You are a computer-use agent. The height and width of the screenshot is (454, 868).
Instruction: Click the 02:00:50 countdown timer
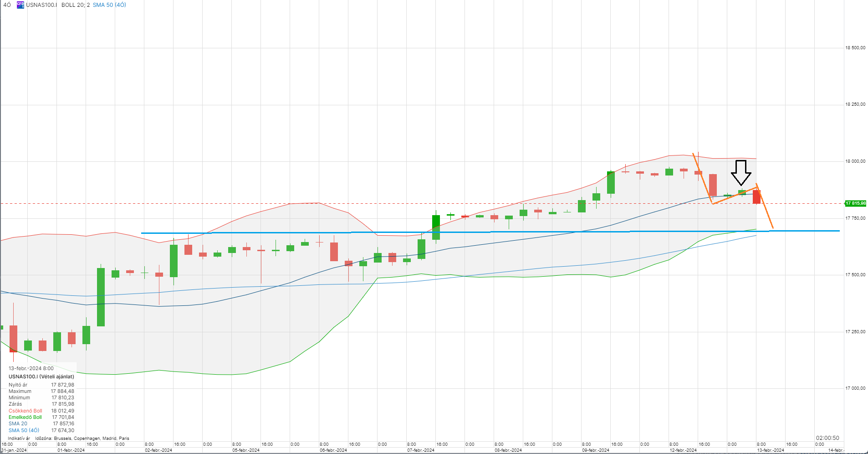point(827,438)
